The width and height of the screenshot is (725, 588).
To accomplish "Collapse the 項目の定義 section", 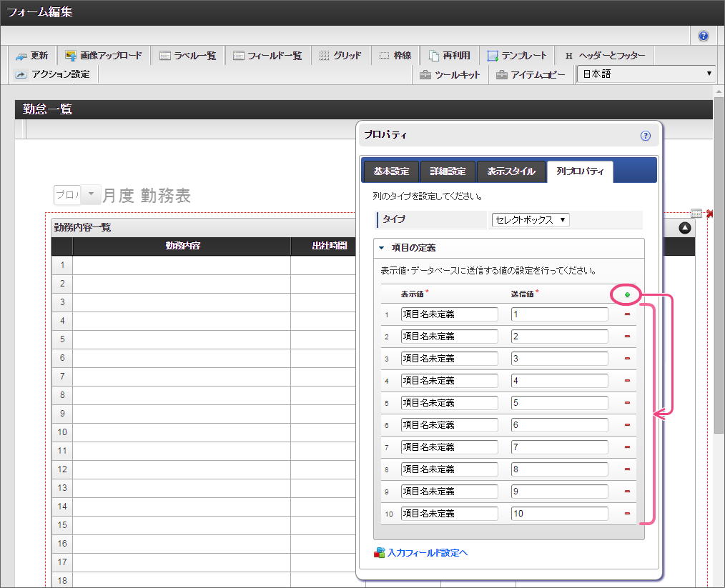I will point(382,249).
